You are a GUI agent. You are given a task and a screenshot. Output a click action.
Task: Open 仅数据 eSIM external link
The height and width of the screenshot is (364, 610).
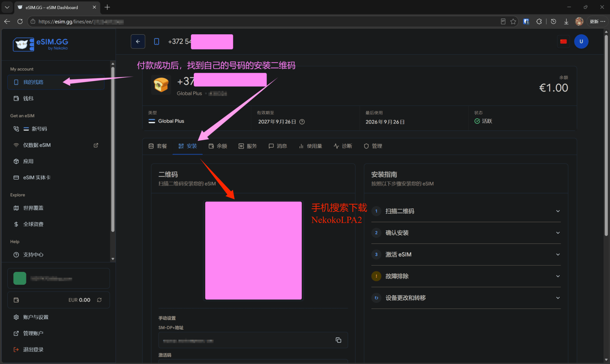[56, 145]
